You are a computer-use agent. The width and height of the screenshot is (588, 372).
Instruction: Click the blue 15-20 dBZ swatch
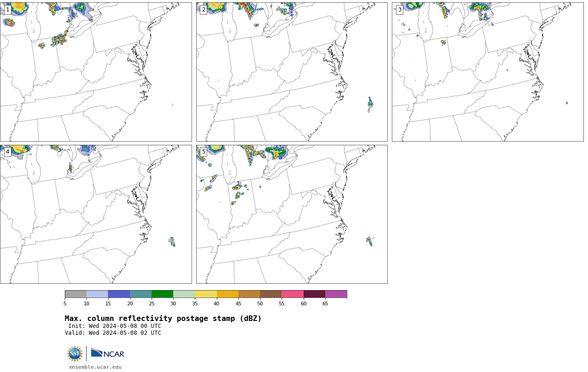(x=119, y=294)
